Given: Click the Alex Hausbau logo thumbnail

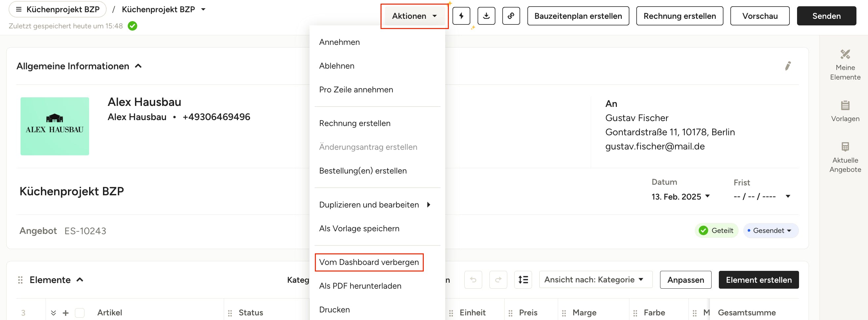Looking at the screenshot, I should click(54, 126).
